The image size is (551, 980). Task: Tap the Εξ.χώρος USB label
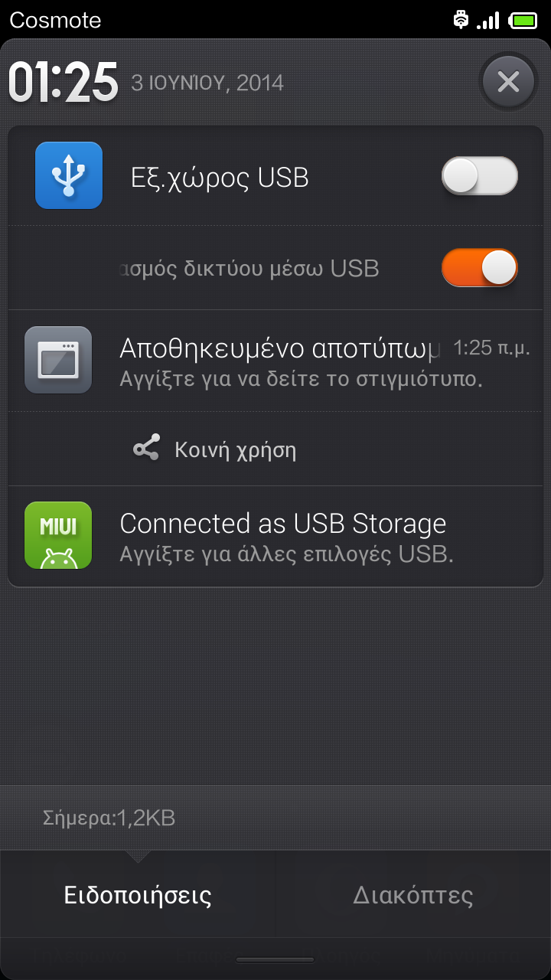tap(220, 178)
